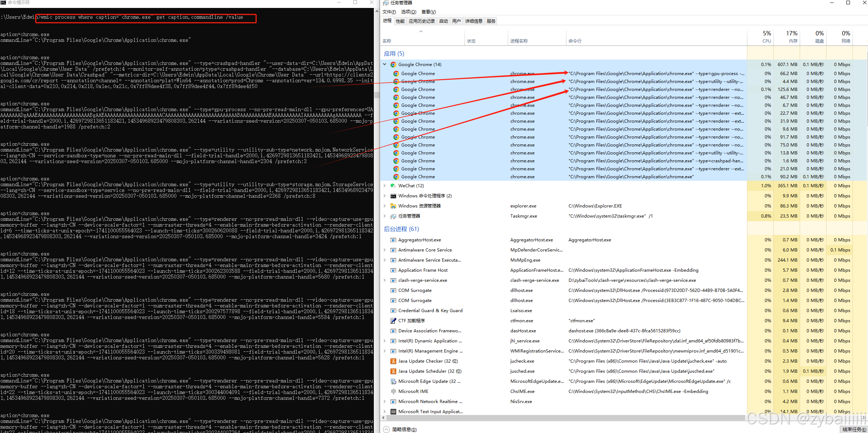Switch to the 性能 tab
This screenshot has height=433, width=868.
click(400, 21)
